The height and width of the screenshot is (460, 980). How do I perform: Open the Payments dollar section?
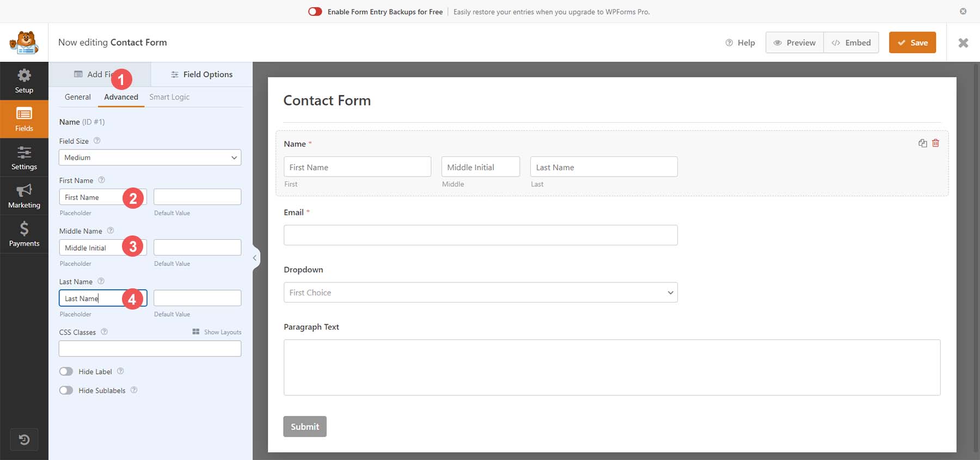24,234
